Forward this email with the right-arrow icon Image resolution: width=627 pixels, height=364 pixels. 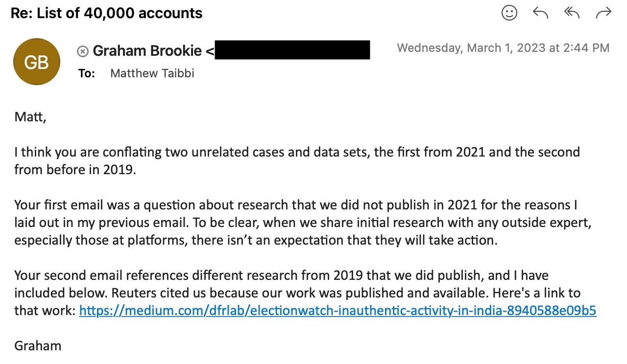click(603, 13)
